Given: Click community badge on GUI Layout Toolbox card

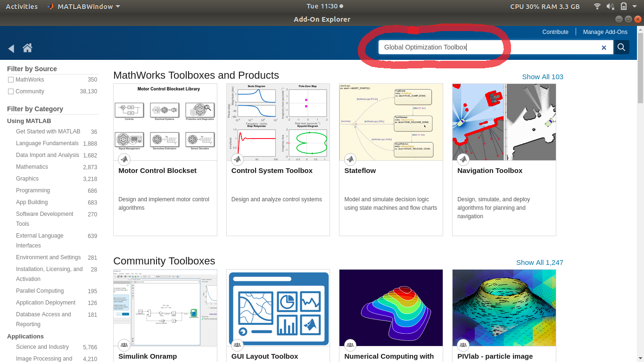Looking at the screenshot, I should click(x=237, y=345).
